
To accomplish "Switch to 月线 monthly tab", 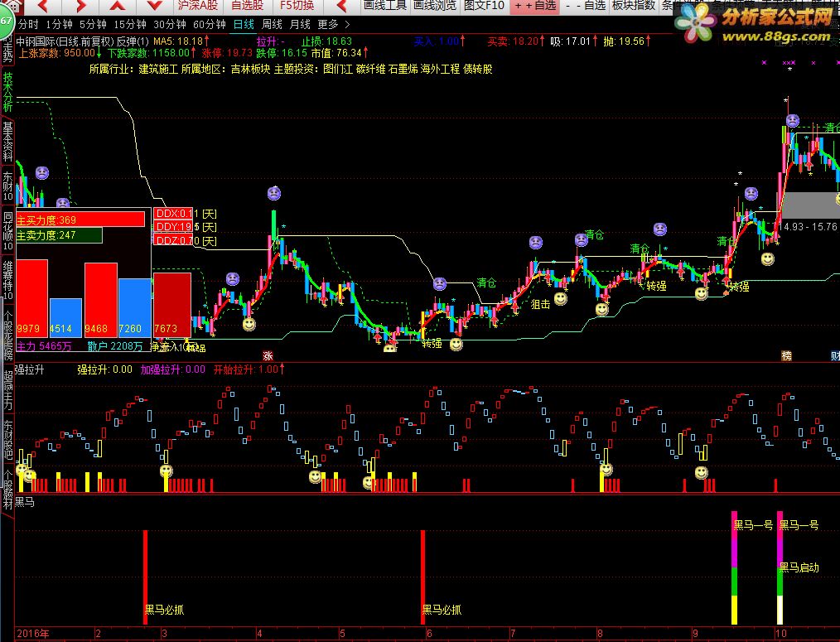I will [x=299, y=25].
